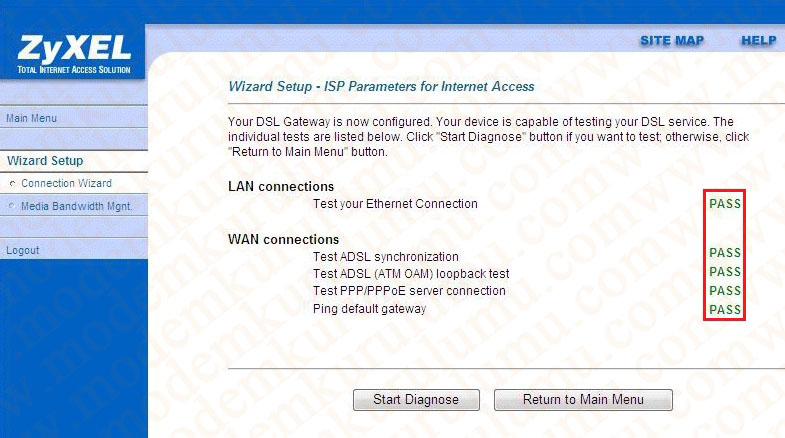Click the PASS result for Ping default gateway
The height and width of the screenshot is (438, 785).
tap(725, 310)
